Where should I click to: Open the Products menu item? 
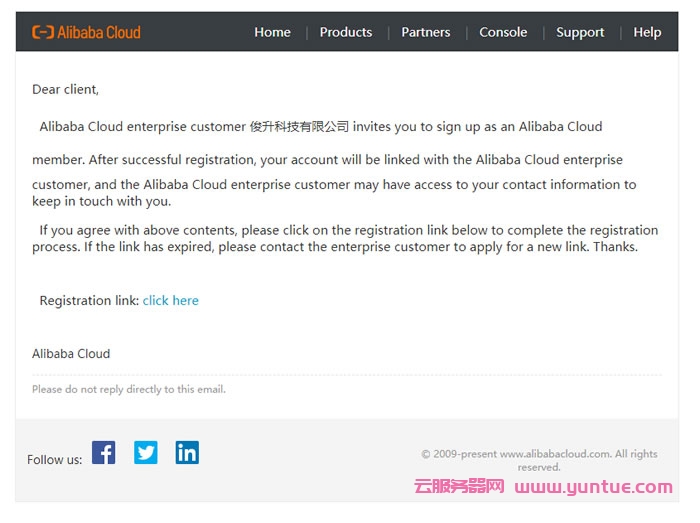[x=346, y=32]
